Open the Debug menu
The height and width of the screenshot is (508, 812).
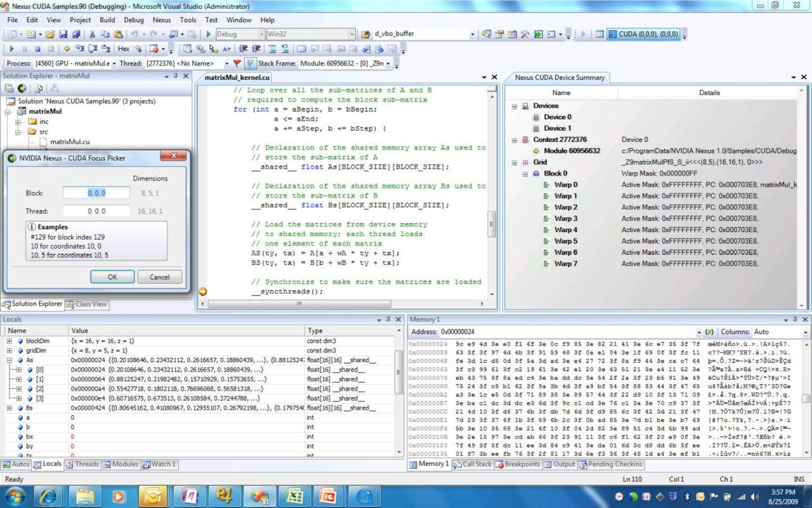[134, 20]
